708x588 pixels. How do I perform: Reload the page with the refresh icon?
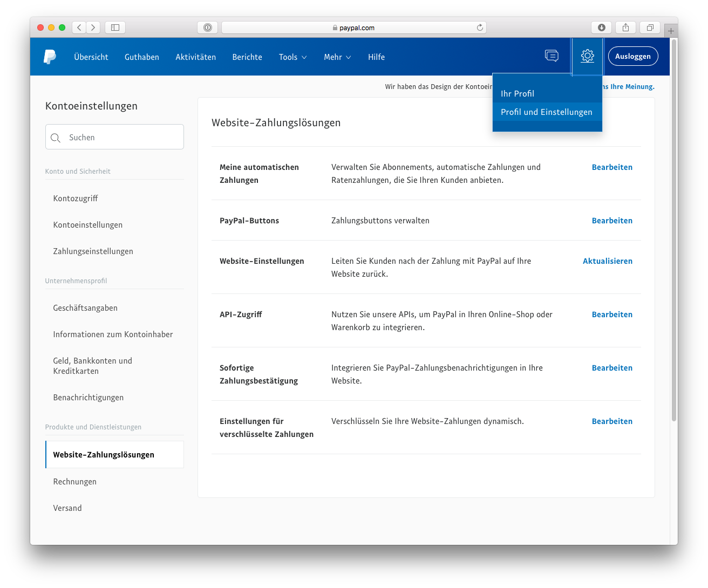tap(480, 28)
